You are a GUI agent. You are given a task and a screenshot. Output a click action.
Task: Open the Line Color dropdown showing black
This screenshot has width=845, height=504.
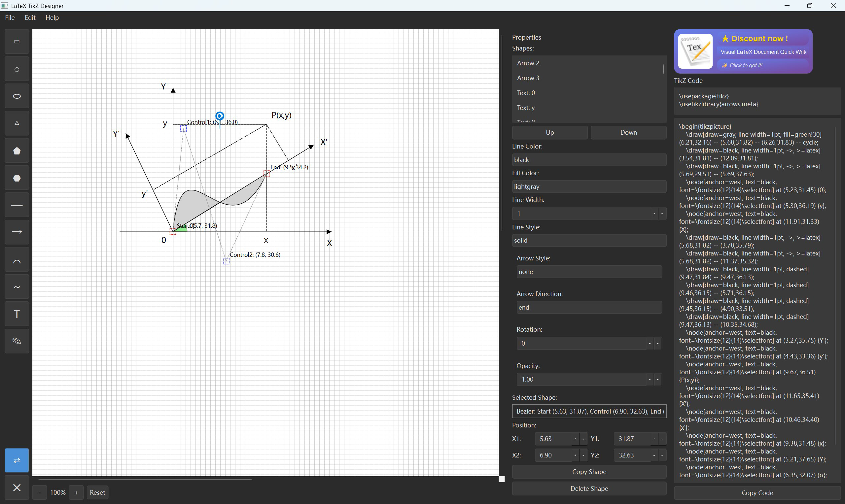[589, 160]
